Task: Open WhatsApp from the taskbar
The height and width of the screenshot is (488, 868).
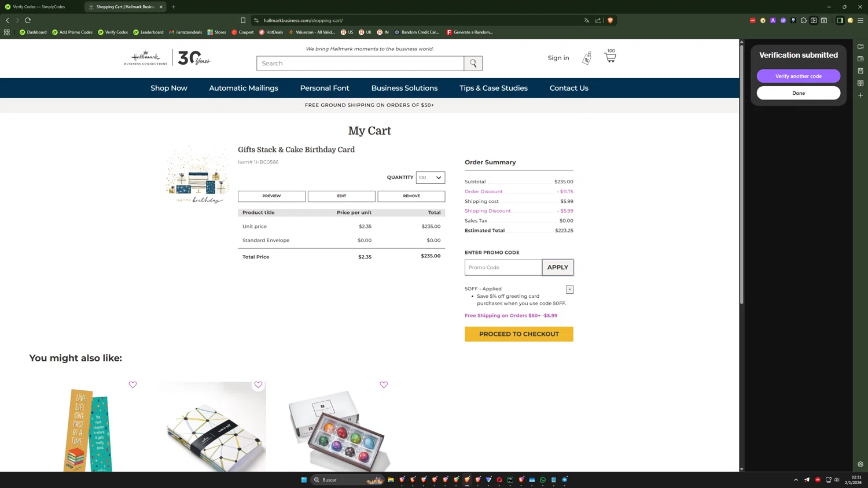Action: 543,480
